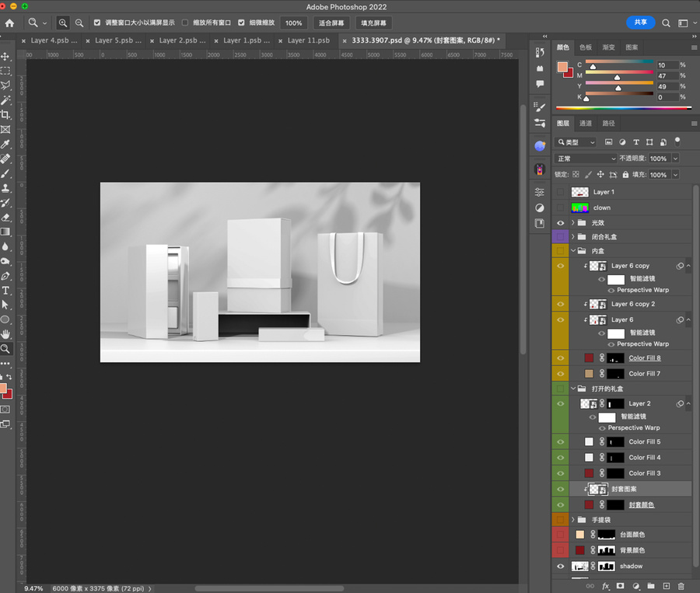Switch to the Layer 4.psb tab
Image resolution: width=700 pixels, height=593 pixels.
pos(54,40)
